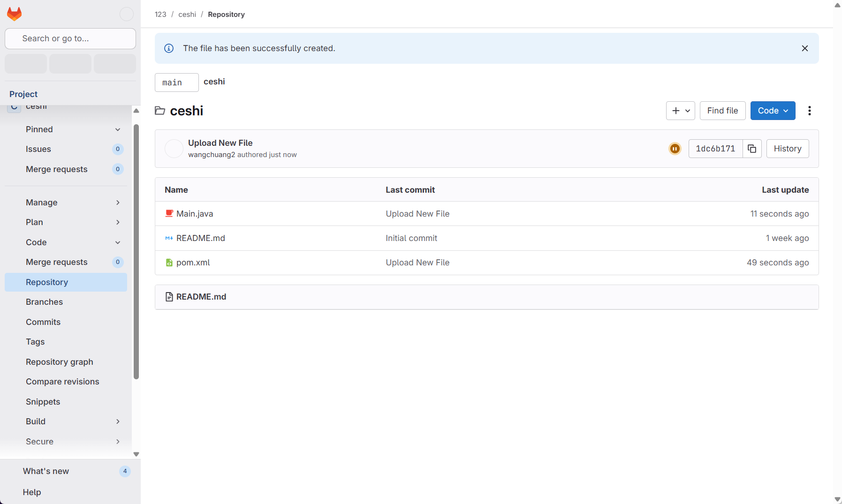Open wangchuang2 author profile
Image resolution: width=842 pixels, height=504 pixels.
212,155
